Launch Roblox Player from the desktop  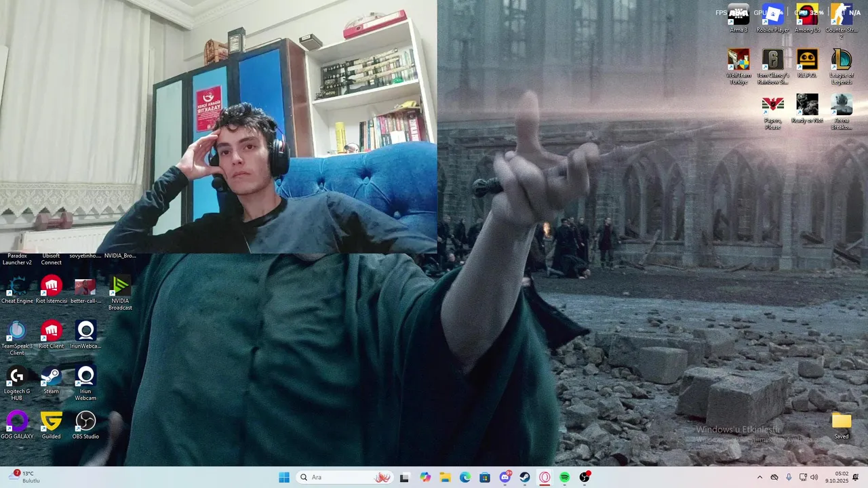click(x=772, y=18)
